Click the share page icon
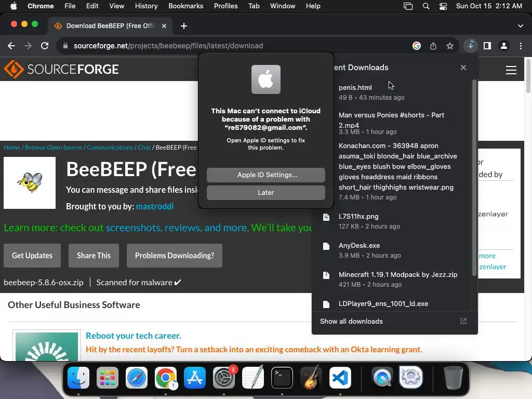Viewport: 532px width, 399px height. point(433,46)
